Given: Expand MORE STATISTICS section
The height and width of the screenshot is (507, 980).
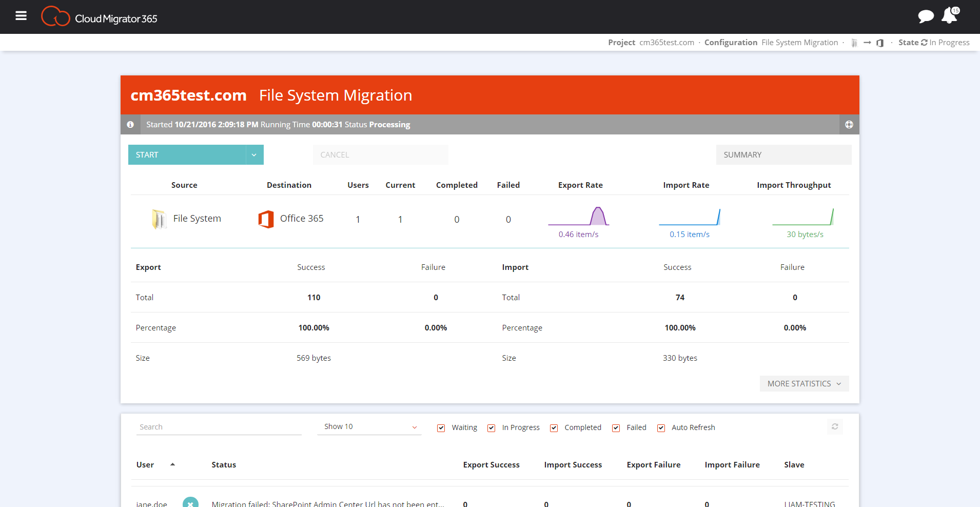Looking at the screenshot, I should click(x=803, y=384).
